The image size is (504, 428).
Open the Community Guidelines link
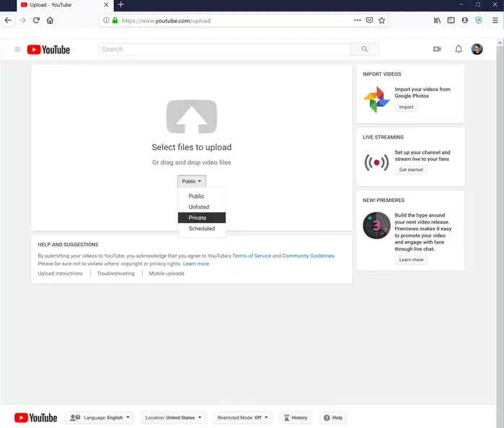point(309,256)
